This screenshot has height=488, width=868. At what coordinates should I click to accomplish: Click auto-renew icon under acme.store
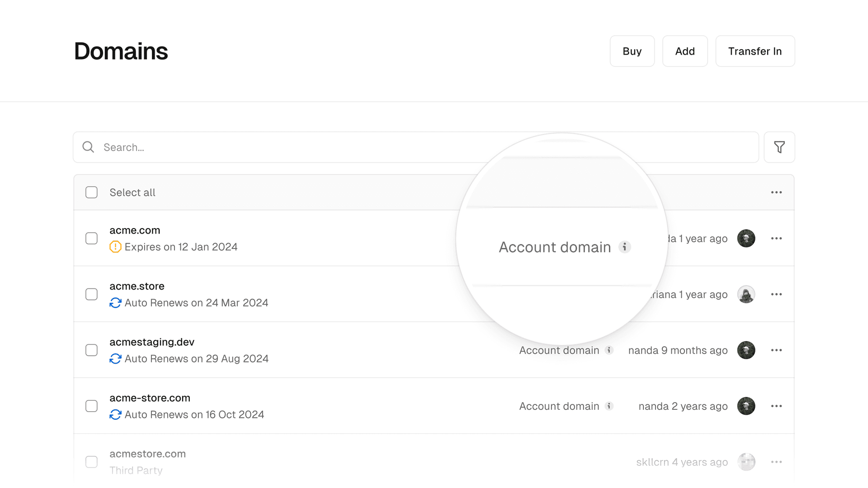click(115, 303)
